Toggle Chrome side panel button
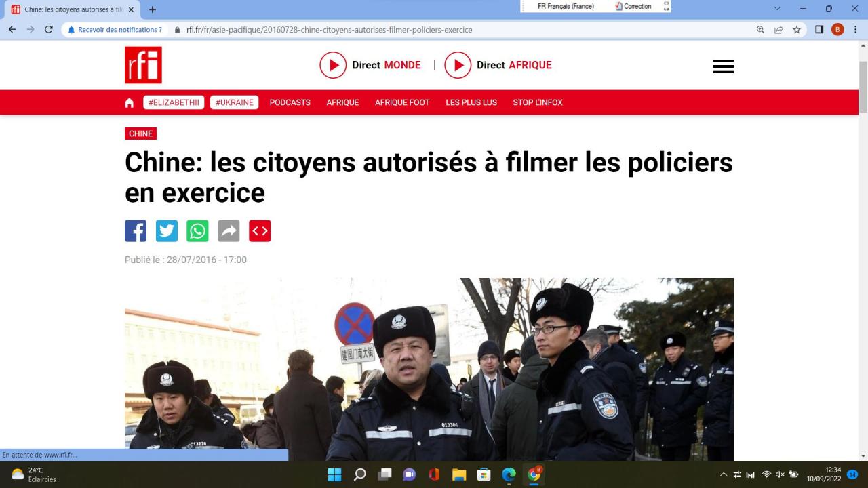 tap(819, 30)
